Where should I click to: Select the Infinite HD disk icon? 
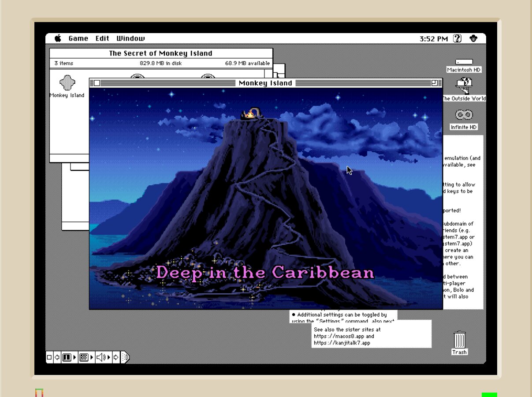pos(464,115)
